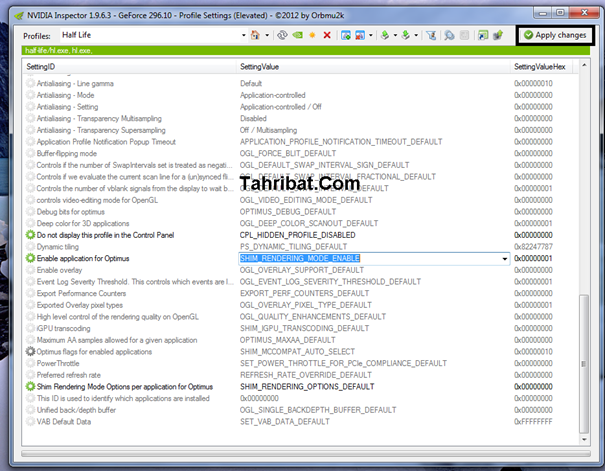The image size is (605, 471).
Task: Click the refresh profiles icon
Action: pos(282,35)
